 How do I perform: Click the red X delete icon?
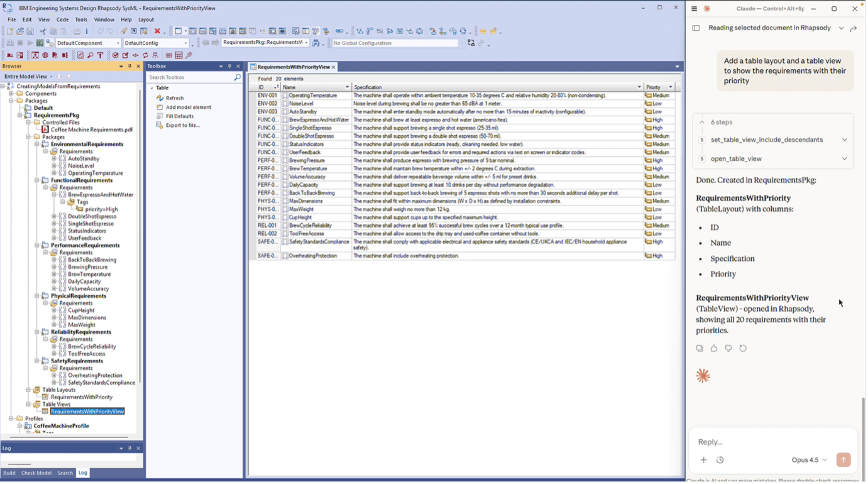click(x=157, y=31)
